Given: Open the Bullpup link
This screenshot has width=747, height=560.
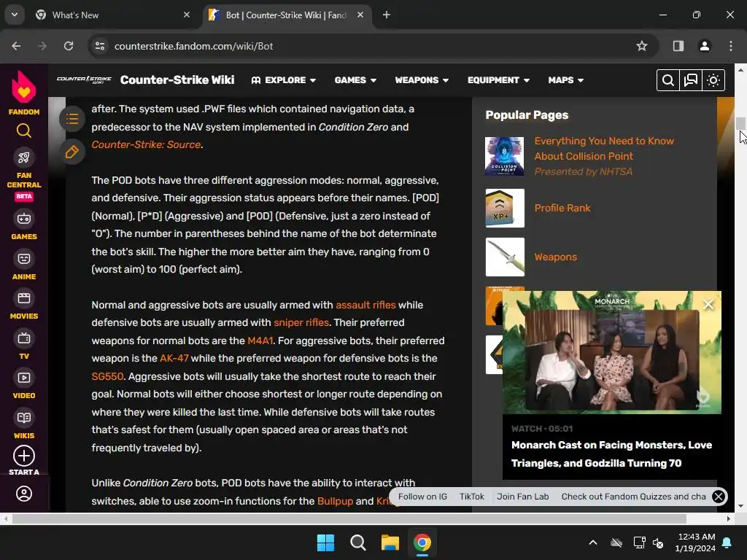Looking at the screenshot, I should tap(335, 501).
